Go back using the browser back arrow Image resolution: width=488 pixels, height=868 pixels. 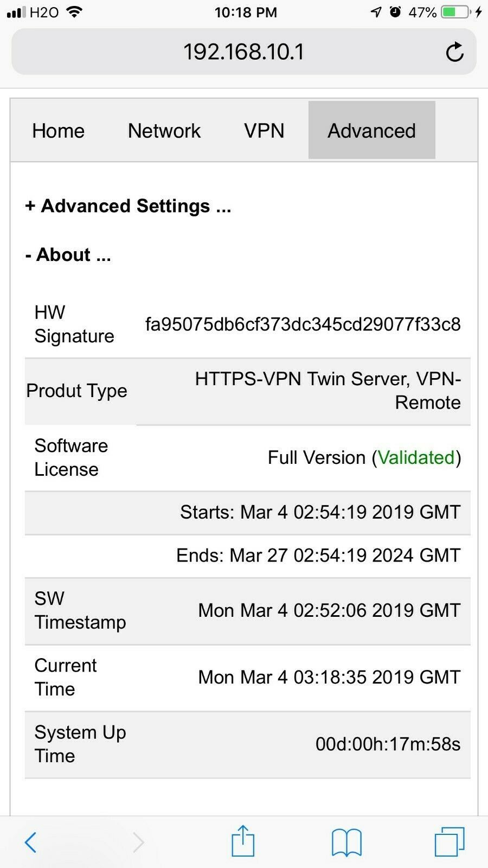31,842
